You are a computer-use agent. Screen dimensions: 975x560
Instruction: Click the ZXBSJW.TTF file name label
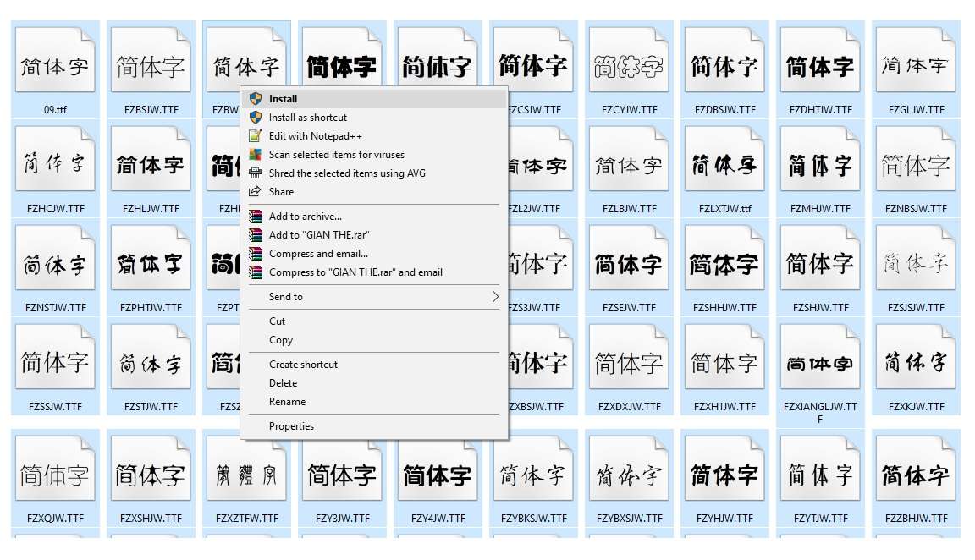point(537,407)
